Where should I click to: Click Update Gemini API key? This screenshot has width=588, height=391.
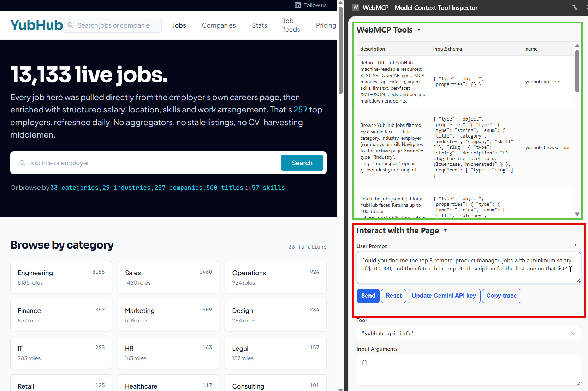[444, 296]
